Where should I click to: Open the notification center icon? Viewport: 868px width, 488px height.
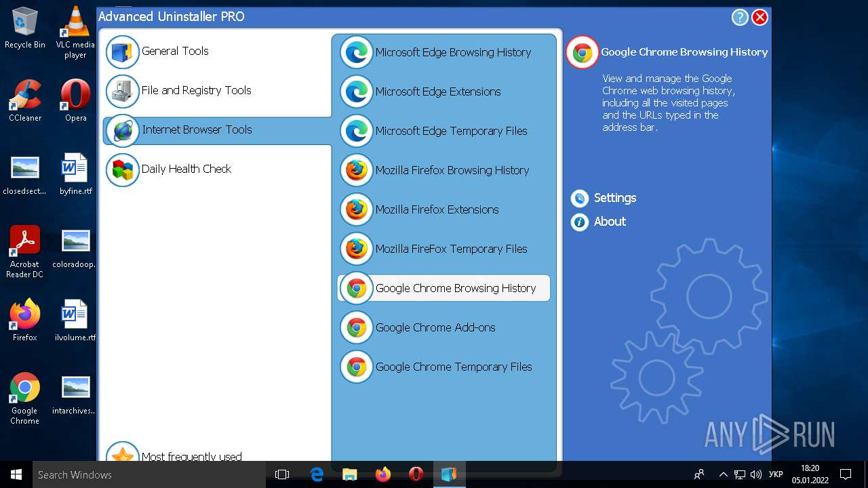[846, 474]
